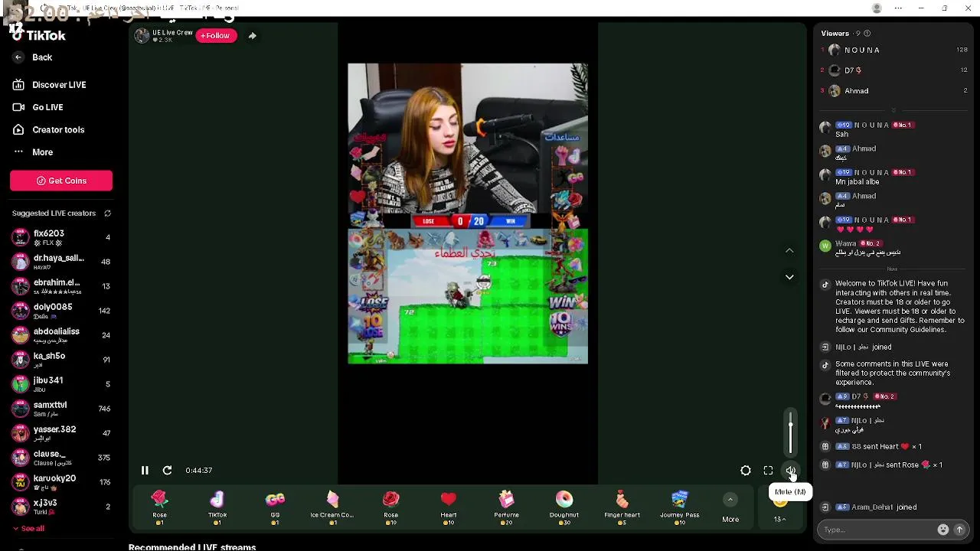Image resolution: width=980 pixels, height=551 pixels.
Task: Click the Get Coins button
Action: point(61,181)
